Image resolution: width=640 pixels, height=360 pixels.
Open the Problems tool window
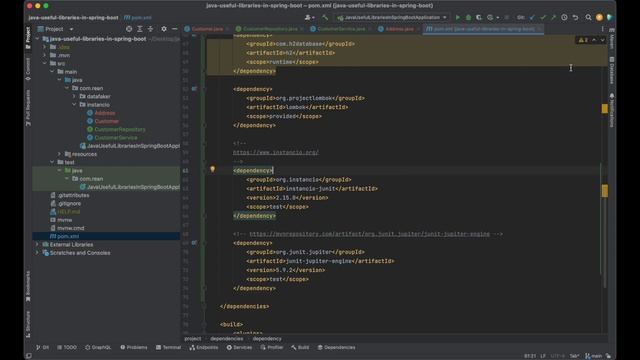[x=134, y=347]
